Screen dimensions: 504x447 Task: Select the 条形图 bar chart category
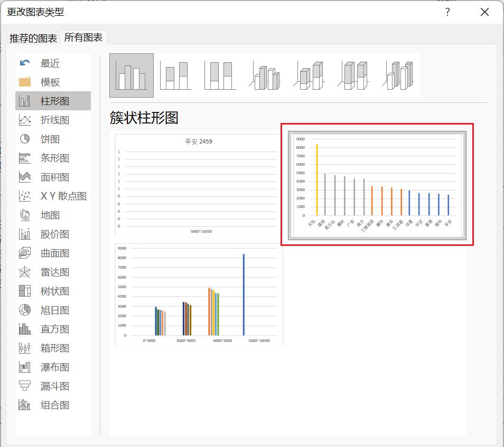pyautogui.click(x=53, y=158)
